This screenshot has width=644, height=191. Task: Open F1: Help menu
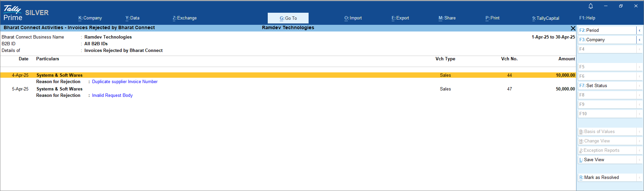click(x=587, y=18)
